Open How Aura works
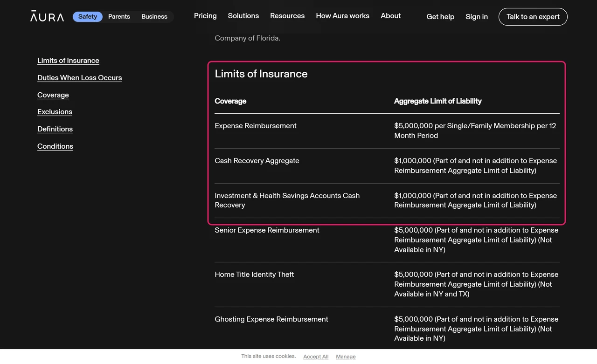 click(343, 16)
